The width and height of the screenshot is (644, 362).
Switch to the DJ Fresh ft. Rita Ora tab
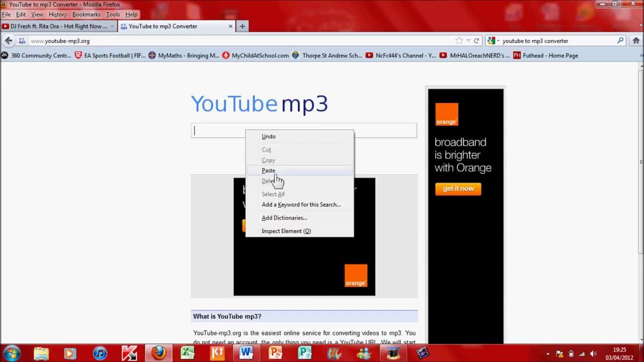click(x=58, y=26)
